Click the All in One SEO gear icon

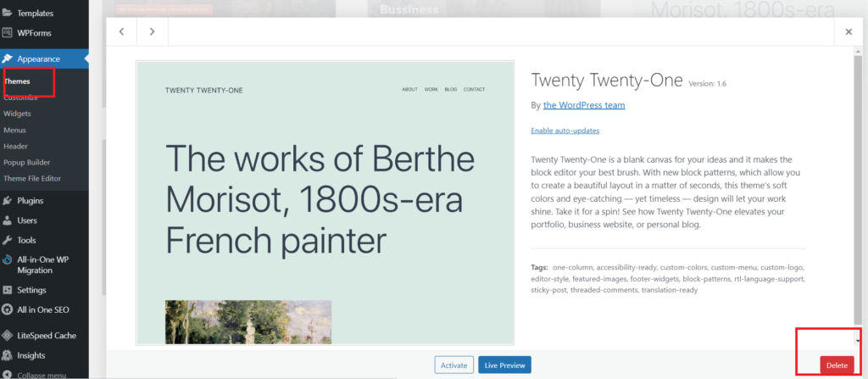(7, 309)
